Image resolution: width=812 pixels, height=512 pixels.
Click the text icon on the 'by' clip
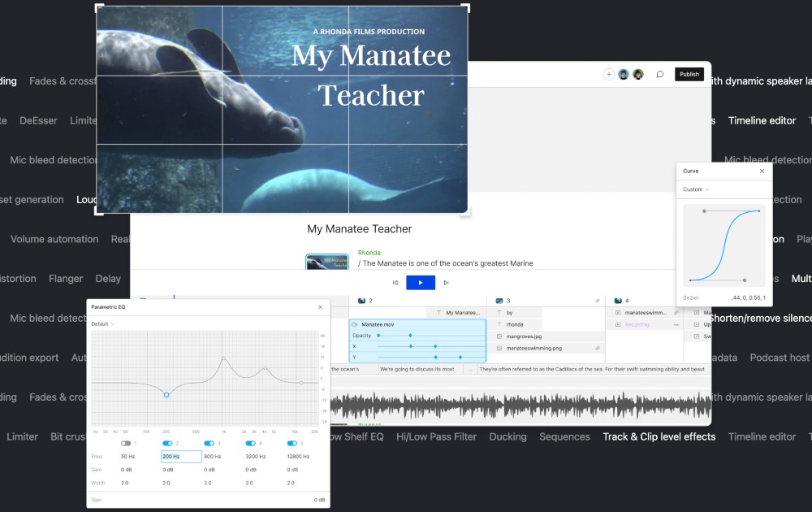tap(499, 313)
